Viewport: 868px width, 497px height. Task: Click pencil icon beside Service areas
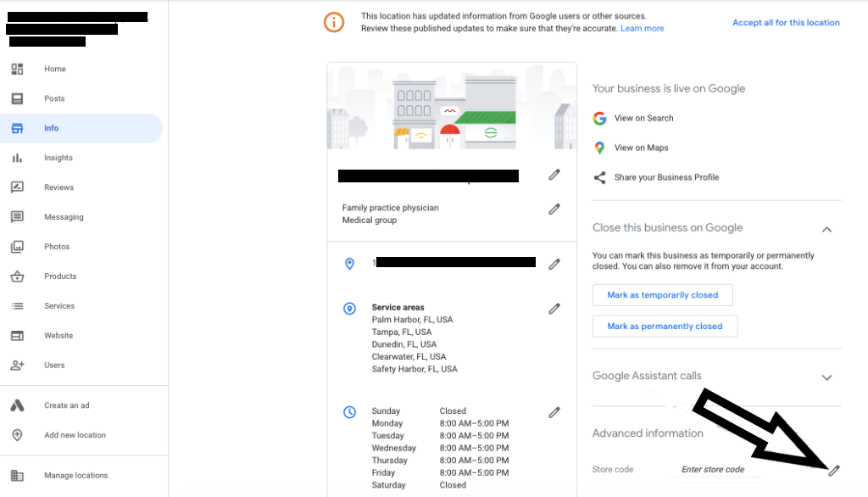554,309
